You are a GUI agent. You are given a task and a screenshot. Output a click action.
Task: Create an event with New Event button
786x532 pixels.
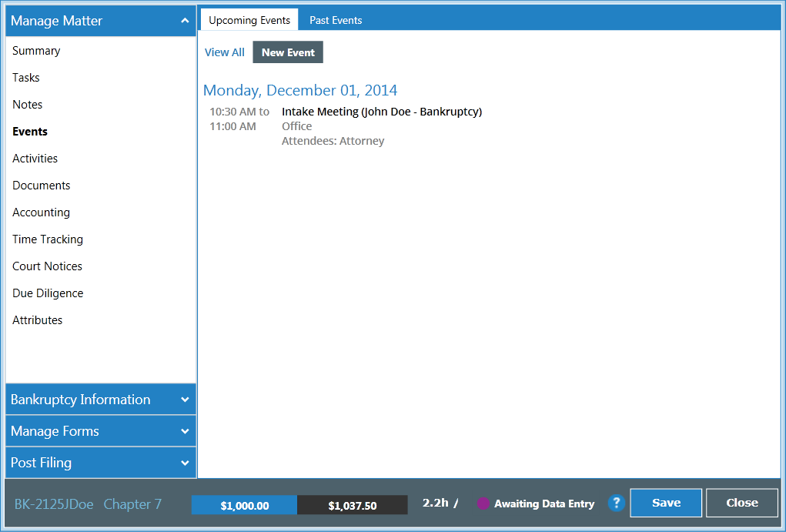pyautogui.click(x=287, y=52)
